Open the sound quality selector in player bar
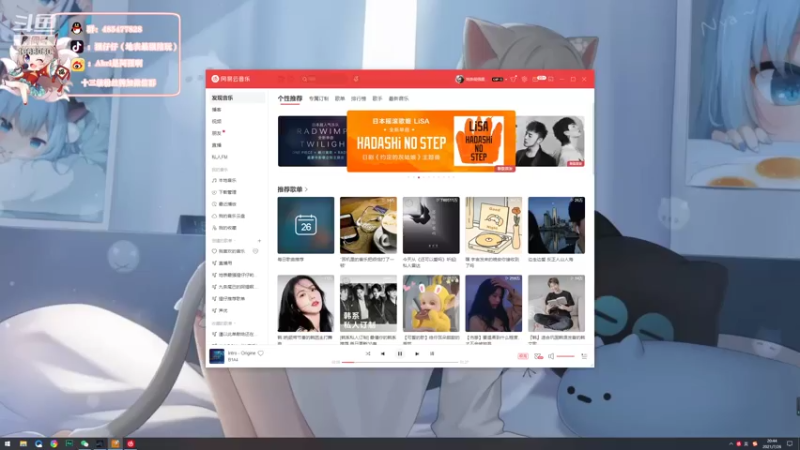Viewport: 800px width, 450px height. (523, 356)
